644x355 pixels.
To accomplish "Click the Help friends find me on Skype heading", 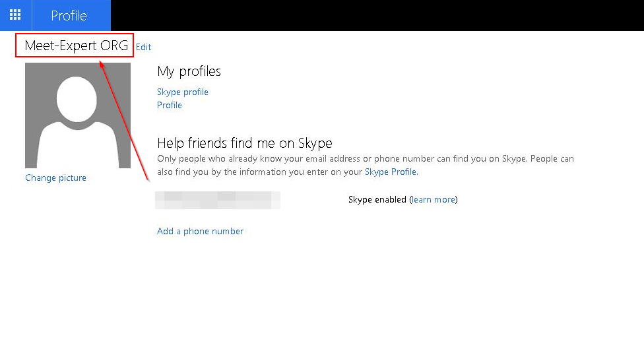I will [245, 143].
